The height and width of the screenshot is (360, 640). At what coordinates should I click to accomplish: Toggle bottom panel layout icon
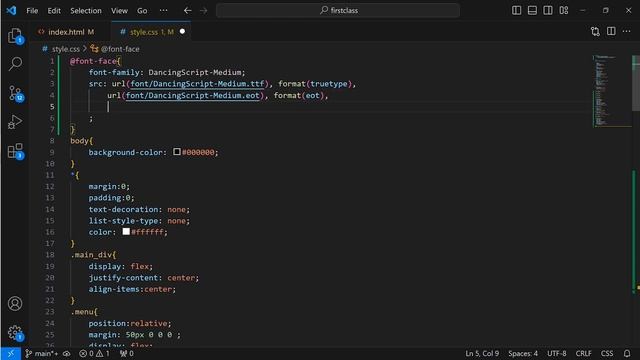click(532, 10)
